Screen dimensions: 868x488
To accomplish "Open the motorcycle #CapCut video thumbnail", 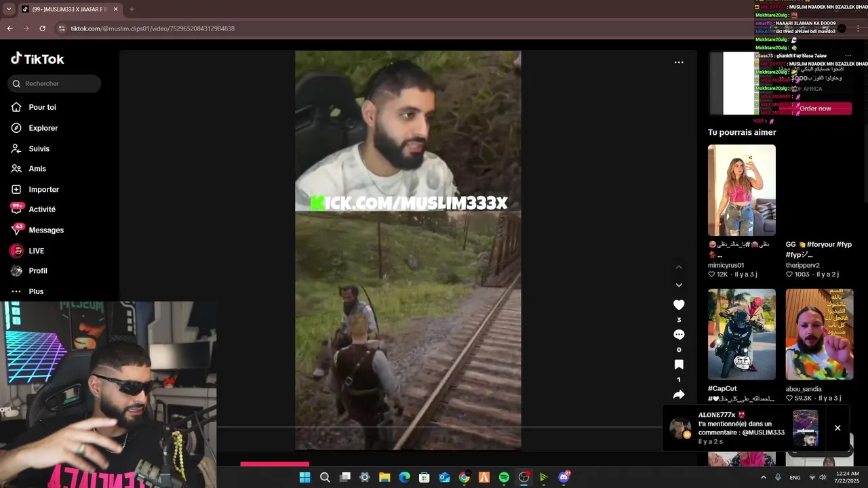I will (x=742, y=334).
